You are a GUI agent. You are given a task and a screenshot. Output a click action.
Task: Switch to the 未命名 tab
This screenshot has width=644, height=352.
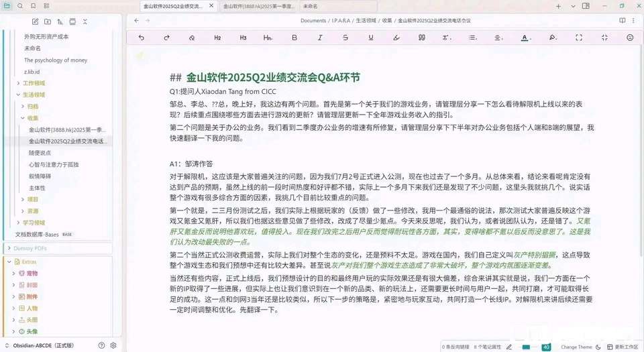[x=311, y=6]
